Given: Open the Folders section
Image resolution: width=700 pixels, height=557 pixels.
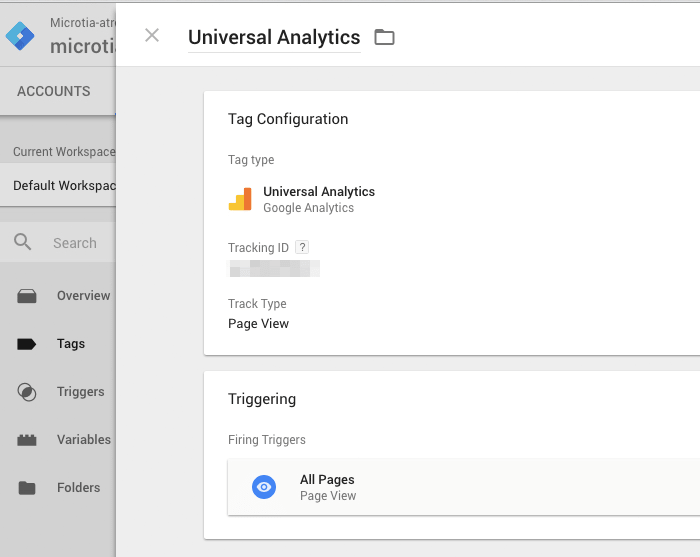Looking at the screenshot, I should [78, 487].
